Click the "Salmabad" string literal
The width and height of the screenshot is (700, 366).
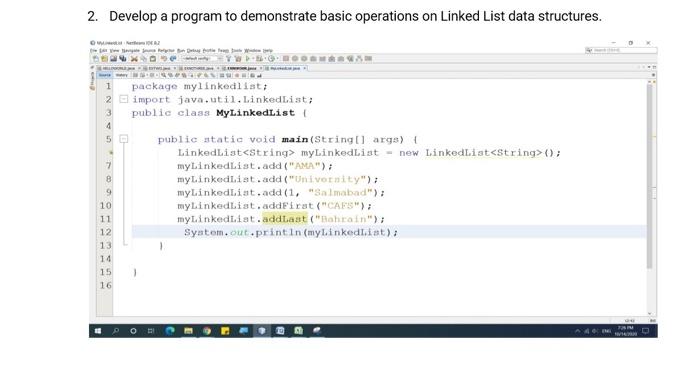point(340,192)
